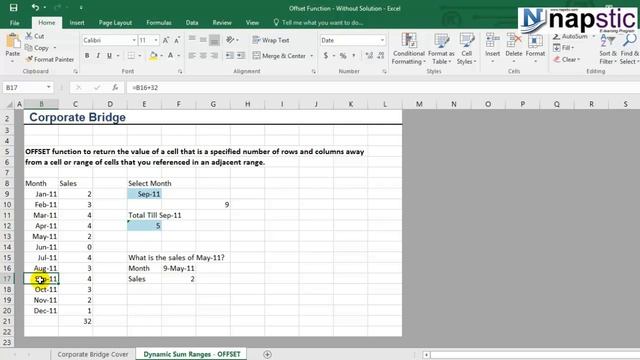
Task: Decrease decimal places icon
Action: tap(380, 56)
